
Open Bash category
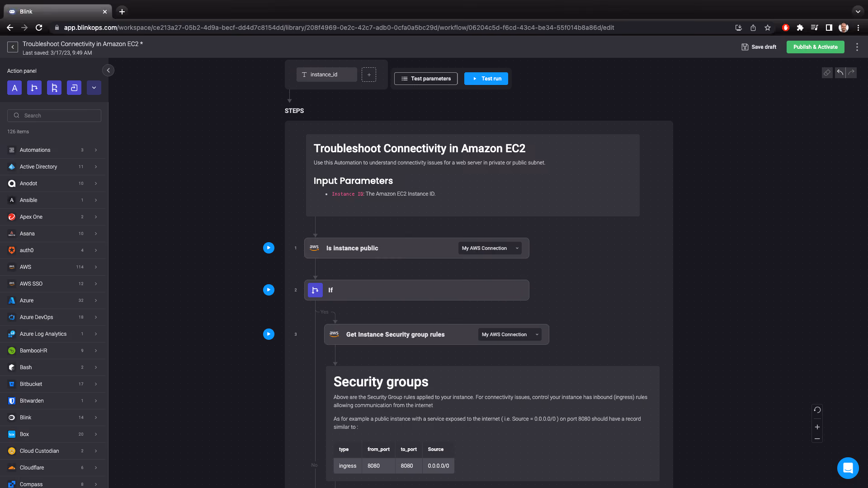point(52,367)
